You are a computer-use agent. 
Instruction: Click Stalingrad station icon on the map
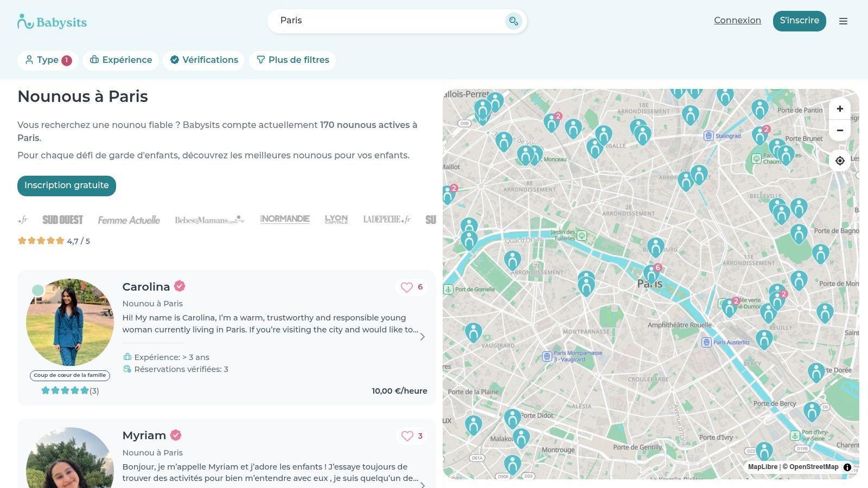(x=709, y=136)
